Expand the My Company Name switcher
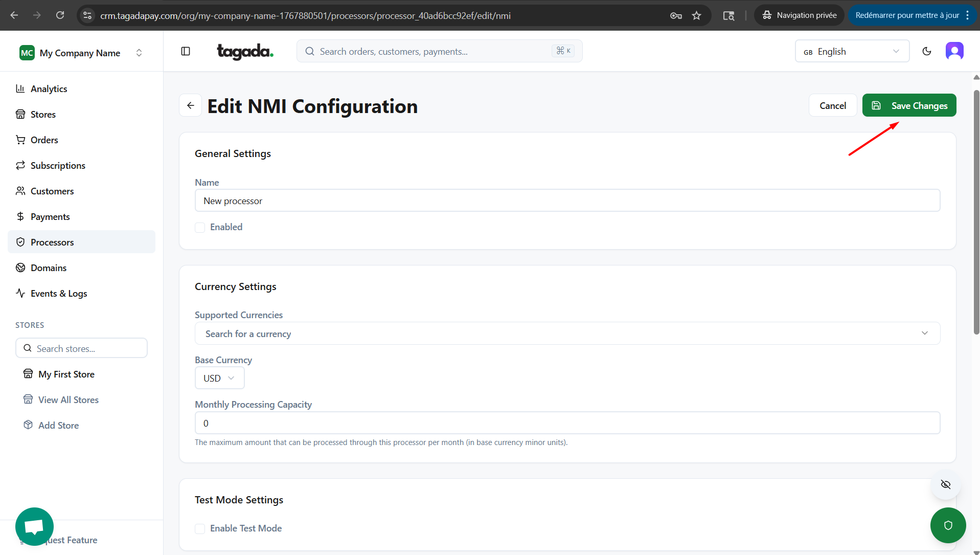980x555 pixels. pos(81,53)
